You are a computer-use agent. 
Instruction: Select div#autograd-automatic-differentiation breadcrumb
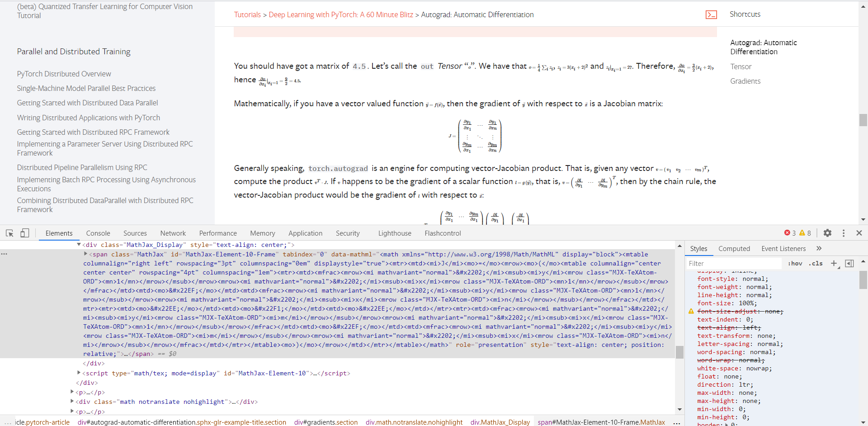182,422
